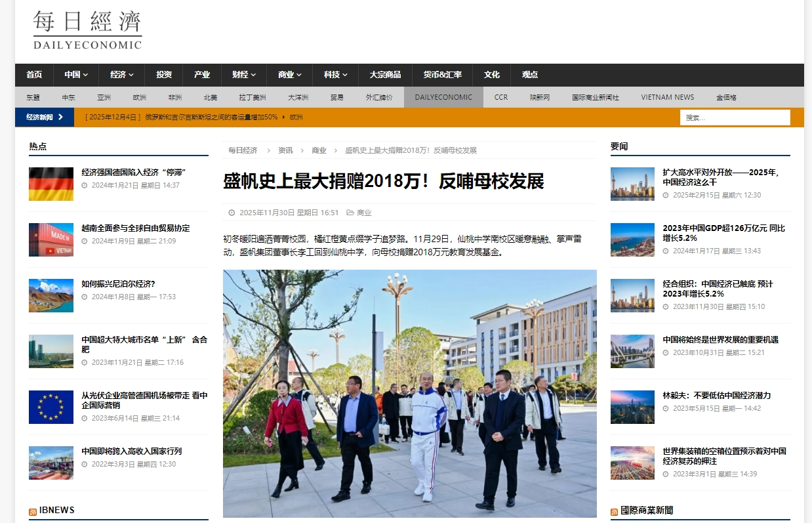
Task: Click the clock icon beside article publish date
Action: (232, 213)
